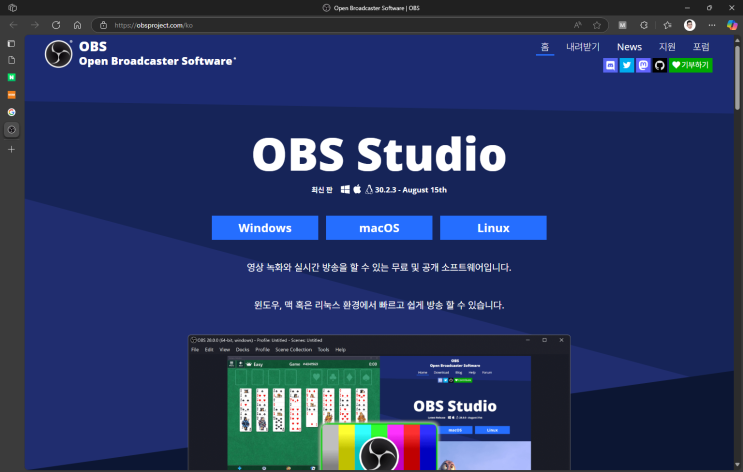Switch to the green Naver tab
743x472 pixels.
11,77
